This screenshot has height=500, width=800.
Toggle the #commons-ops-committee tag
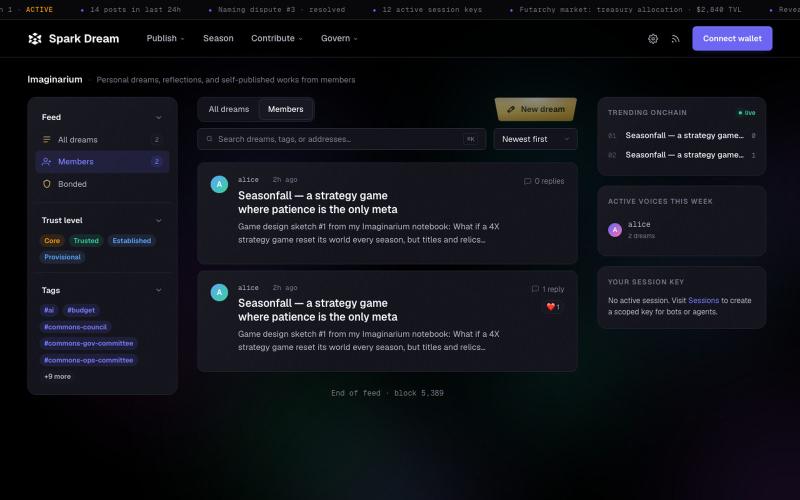(89, 360)
